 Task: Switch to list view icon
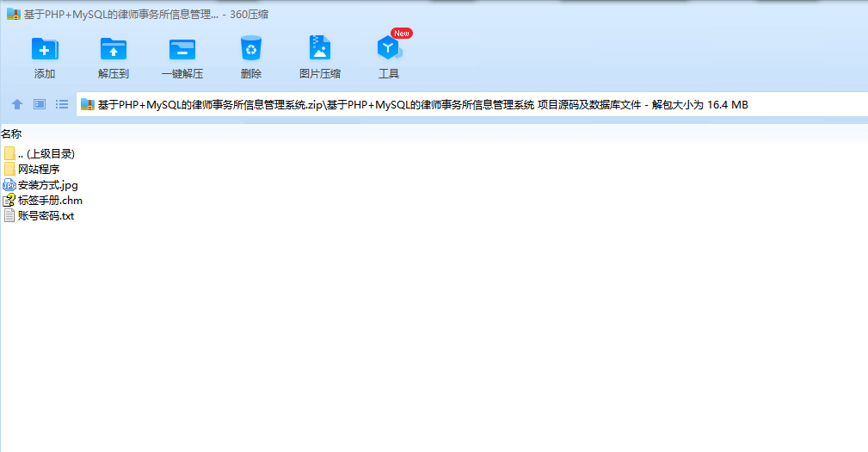(61, 104)
